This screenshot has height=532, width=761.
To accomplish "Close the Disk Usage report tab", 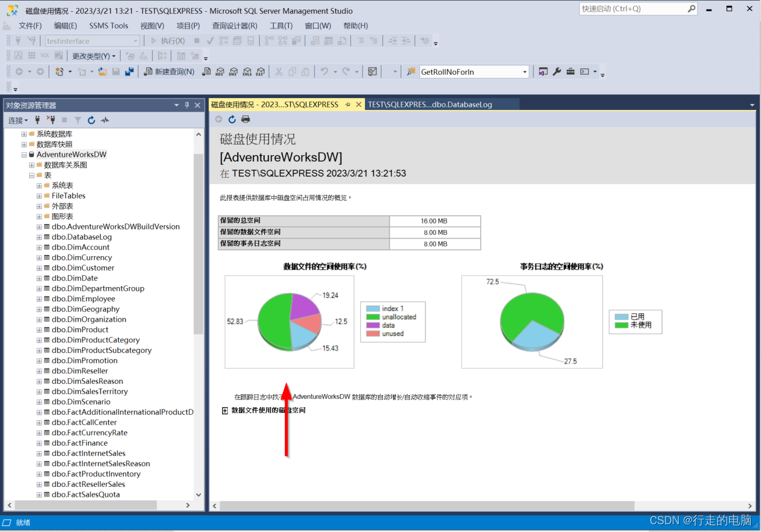I will (359, 105).
